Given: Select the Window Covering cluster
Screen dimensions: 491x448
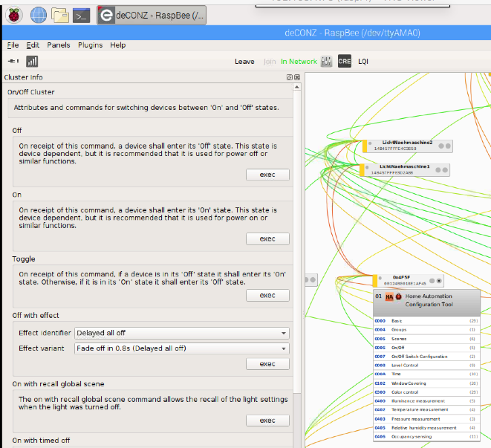Looking at the screenshot, I should click(x=426, y=383).
